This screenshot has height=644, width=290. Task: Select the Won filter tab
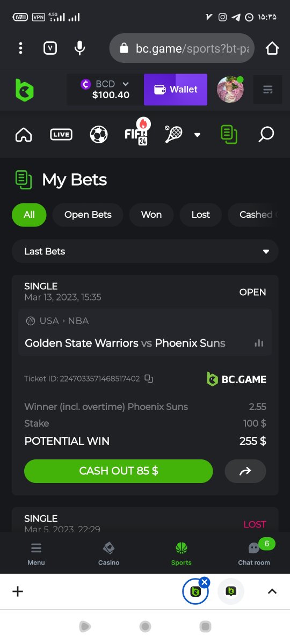[x=151, y=215]
